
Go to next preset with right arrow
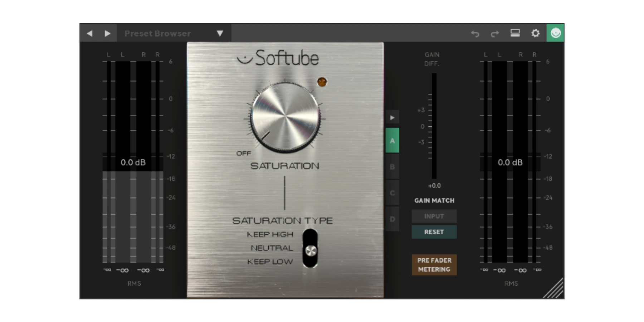(107, 33)
